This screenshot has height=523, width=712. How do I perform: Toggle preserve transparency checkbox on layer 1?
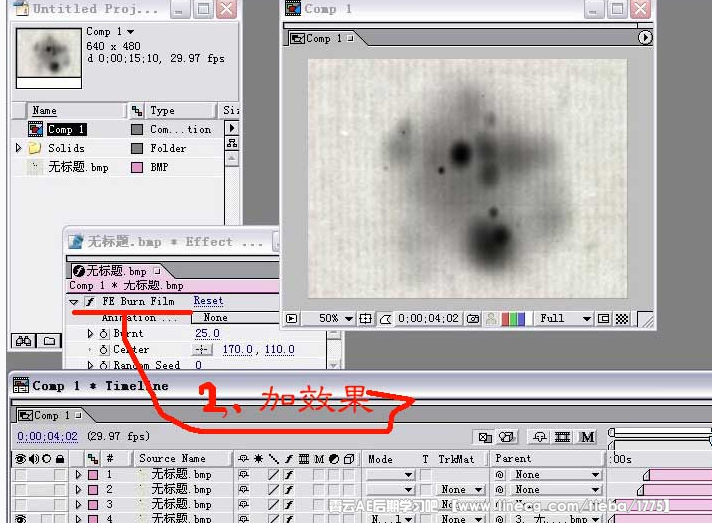425,475
